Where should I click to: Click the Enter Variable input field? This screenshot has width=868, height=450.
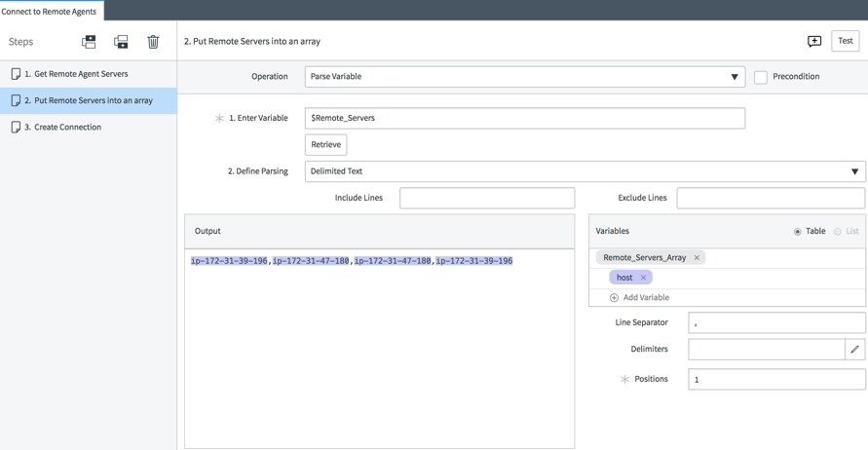click(x=524, y=118)
